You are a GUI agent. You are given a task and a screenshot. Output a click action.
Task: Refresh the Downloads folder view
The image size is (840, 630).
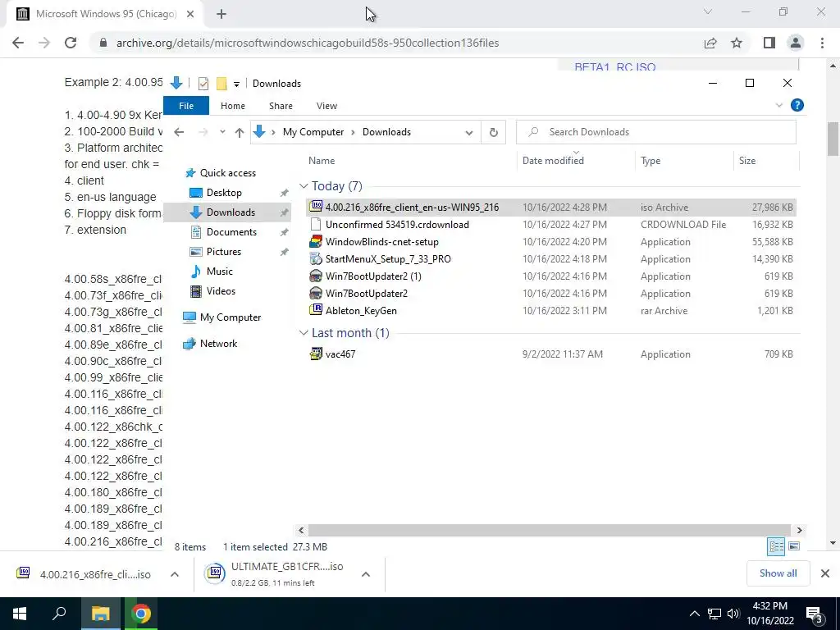coord(493,132)
